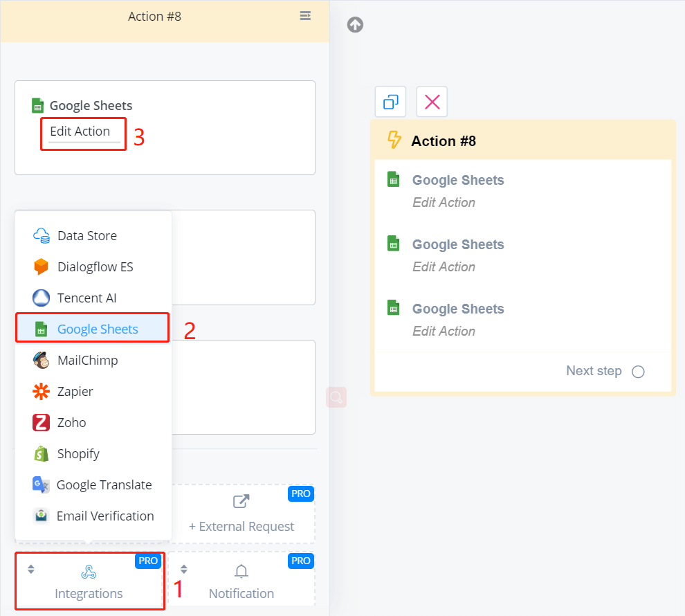Select MailChimp integration

coord(87,360)
